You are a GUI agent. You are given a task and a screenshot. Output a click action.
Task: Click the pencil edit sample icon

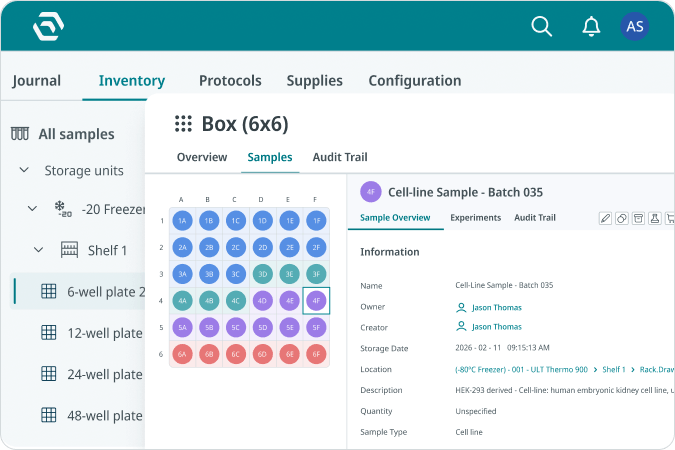point(605,218)
